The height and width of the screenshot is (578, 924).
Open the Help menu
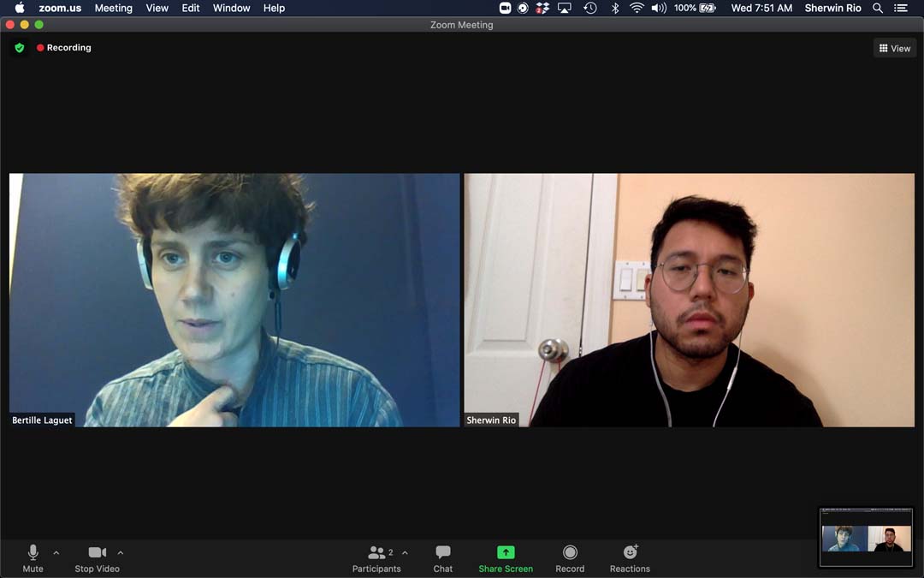tap(274, 8)
